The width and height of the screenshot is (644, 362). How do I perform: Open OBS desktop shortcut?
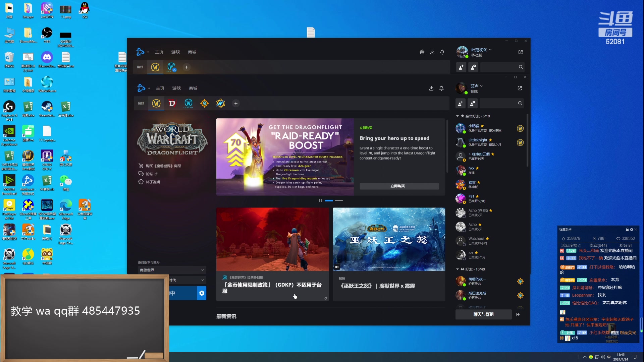(x=47, y=33)
